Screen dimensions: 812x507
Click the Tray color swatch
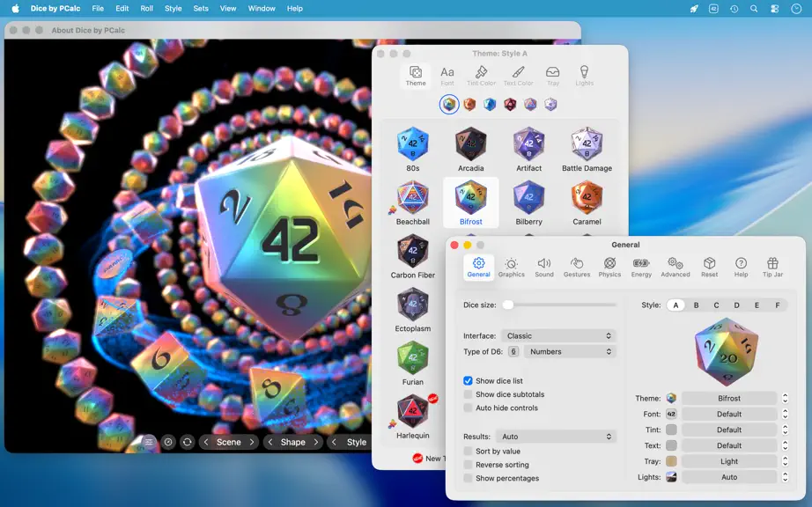[671, 461]
